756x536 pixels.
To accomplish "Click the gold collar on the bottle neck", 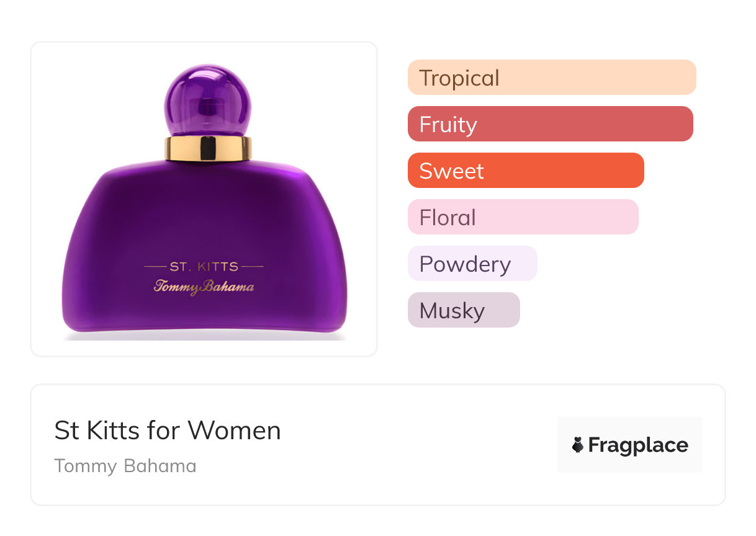I will click(208, 148).
